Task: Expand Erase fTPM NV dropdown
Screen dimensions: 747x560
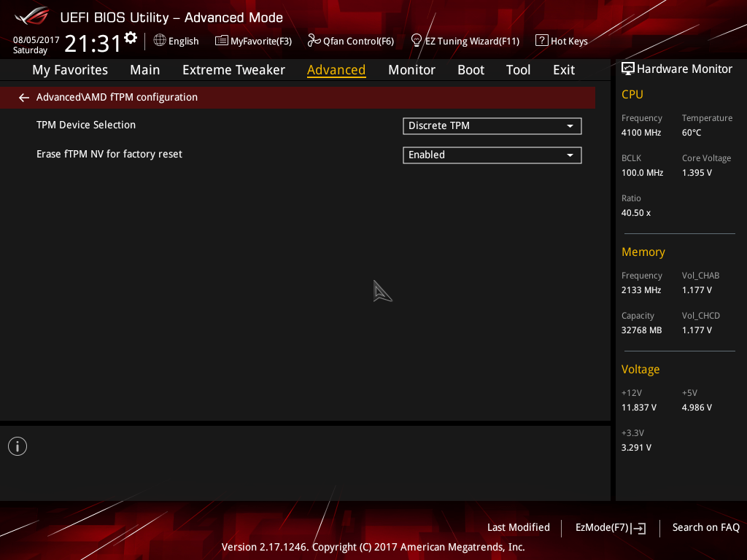Action: (492, 155)
